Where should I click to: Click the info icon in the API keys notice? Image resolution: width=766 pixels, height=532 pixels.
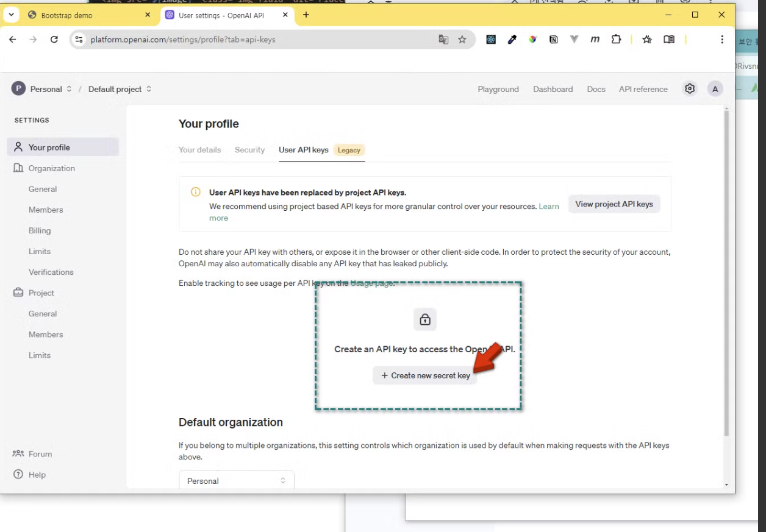coord(196,192)
